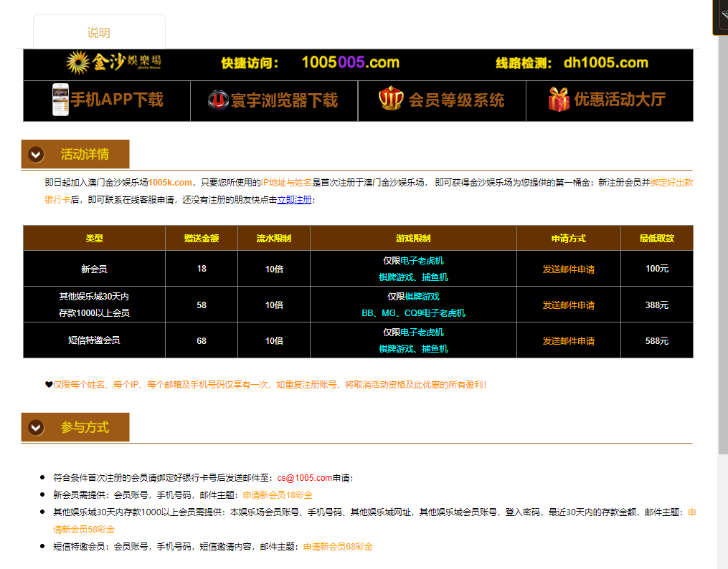This screenshot has height=569, width=728.
Task: Collapse the 参与方式 section chevron
Action: (36, 427)
